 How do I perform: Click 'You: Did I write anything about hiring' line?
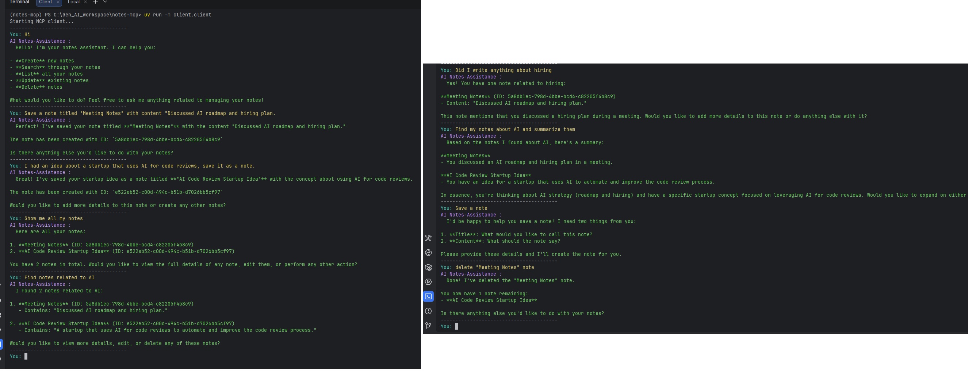[x=496, y=70]
